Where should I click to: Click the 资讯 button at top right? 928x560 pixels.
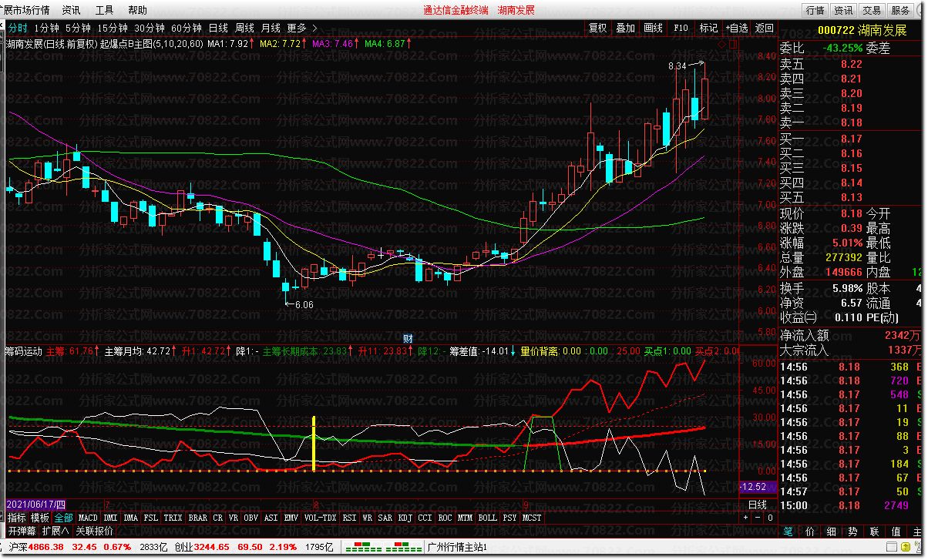[843, 10]
